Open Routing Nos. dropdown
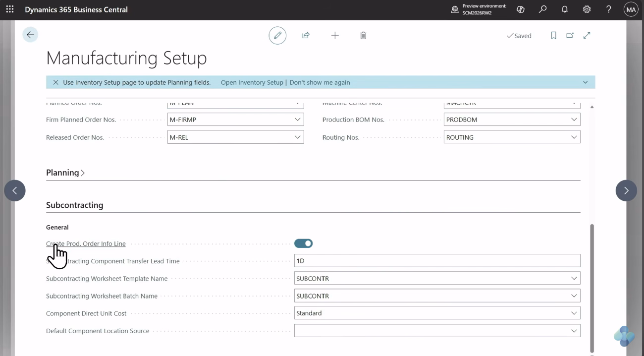This screenshot has height=356, width=644. [x=574, y=137]
